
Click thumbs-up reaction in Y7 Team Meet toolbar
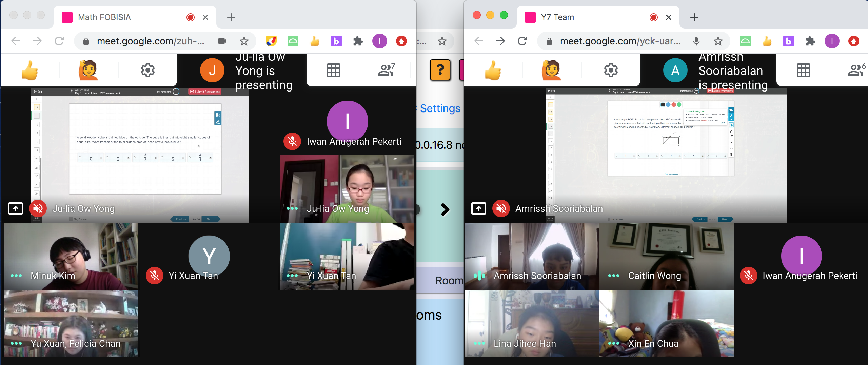pyautogui.click(x=493, y=70)
